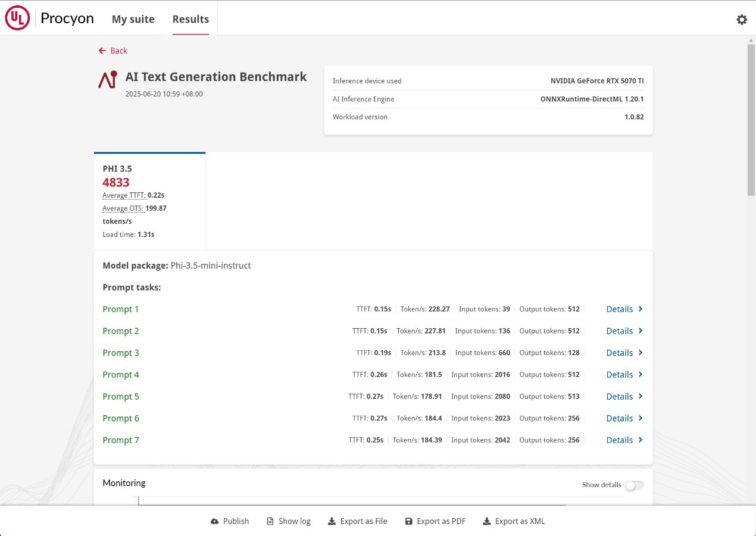Open the settings gear icon

pyautogui.click(x=742, y=19)
